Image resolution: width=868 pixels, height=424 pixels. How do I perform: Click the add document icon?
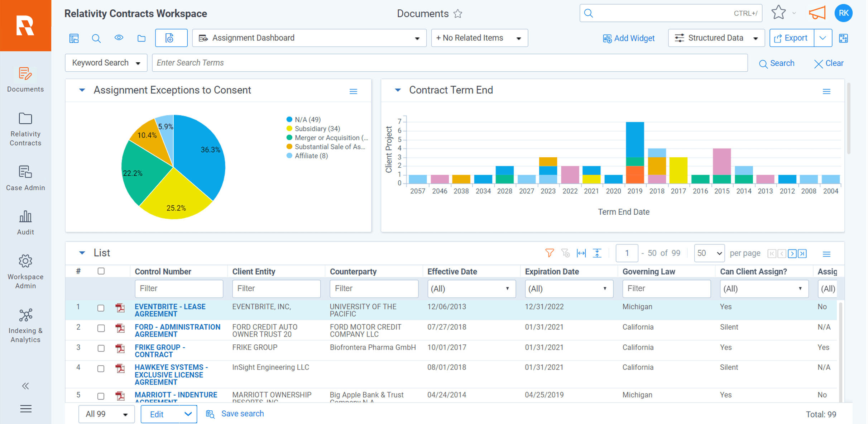(x=171, y=38)
